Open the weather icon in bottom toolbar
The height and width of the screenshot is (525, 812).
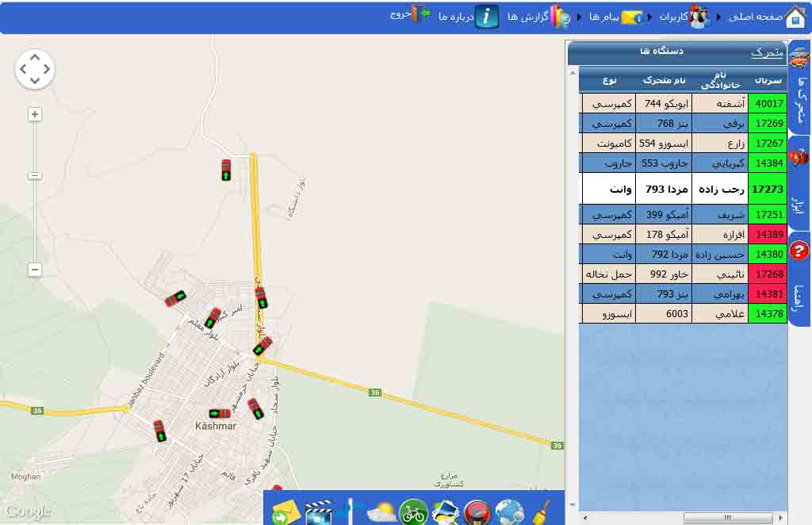click(x=381, y=512)
